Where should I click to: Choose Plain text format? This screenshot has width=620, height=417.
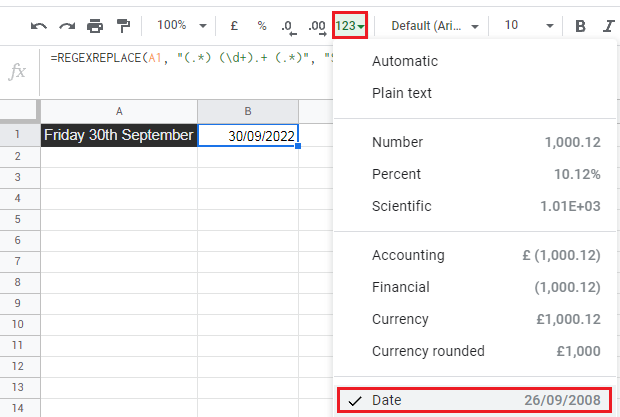click(x=475, y=93)
